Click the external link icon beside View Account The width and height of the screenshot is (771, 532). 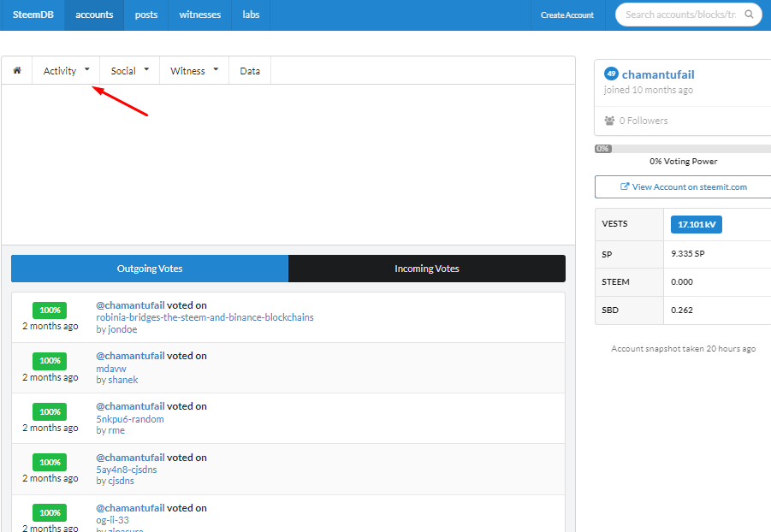(625, 186)
